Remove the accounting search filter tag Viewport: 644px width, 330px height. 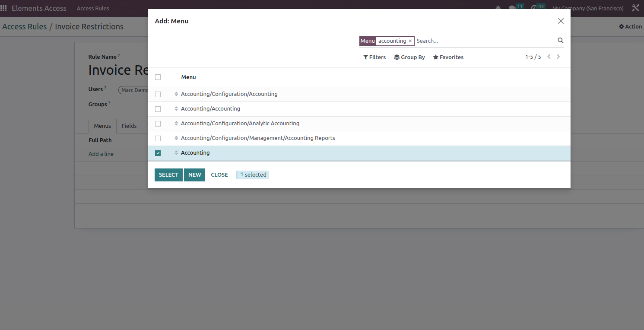point(410,41)
